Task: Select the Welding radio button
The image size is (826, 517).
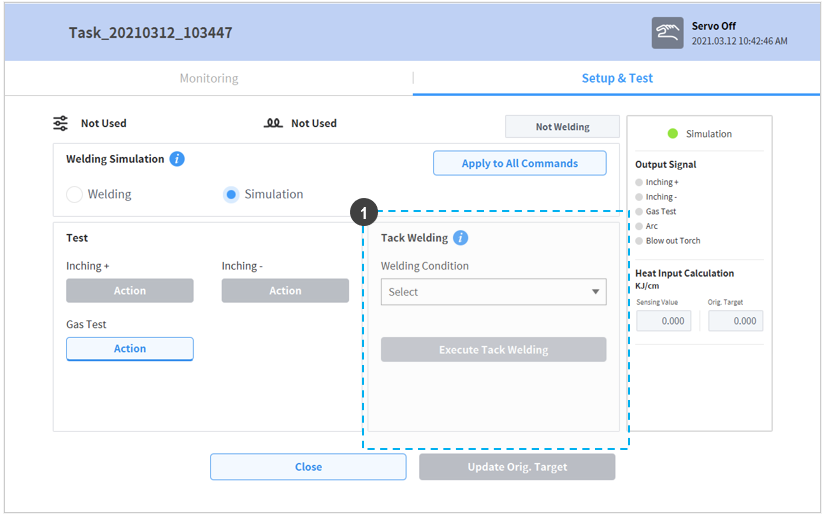Action: (x=74, y=194)
